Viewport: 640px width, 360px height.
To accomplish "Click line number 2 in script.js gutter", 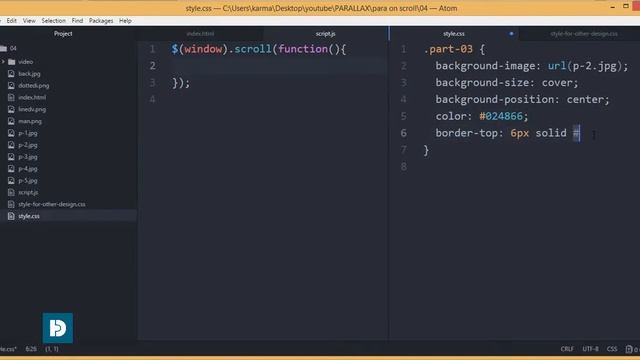I will [153, 66].
